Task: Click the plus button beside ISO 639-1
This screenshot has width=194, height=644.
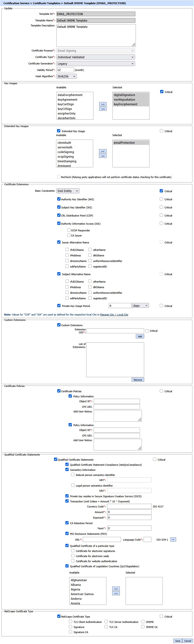Action: [173, 539]
